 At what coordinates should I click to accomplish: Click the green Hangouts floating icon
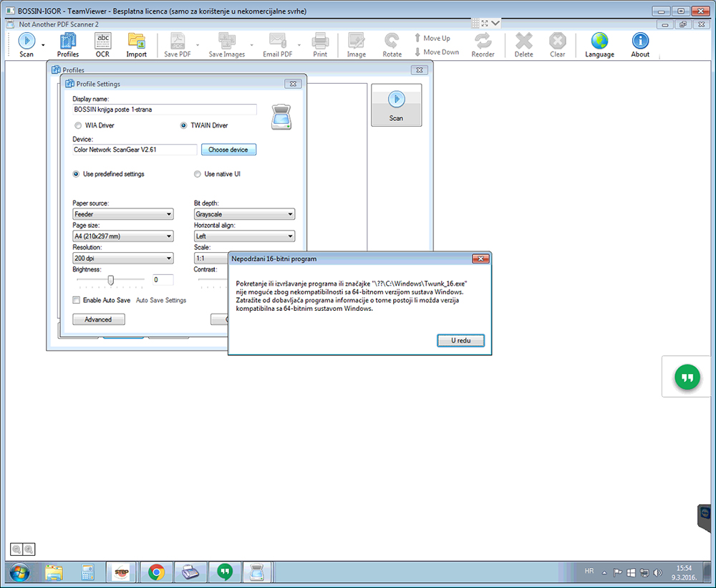(x=687, y=377)
